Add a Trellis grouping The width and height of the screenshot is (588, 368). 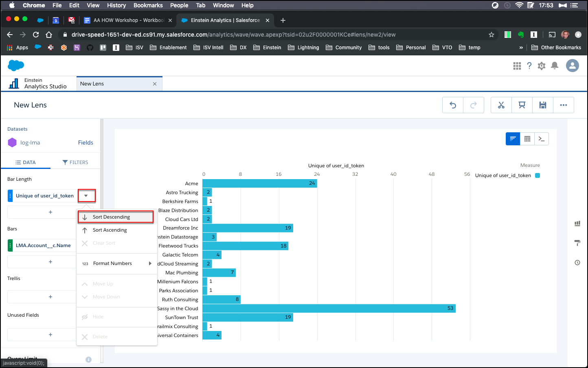(x=50, y=297)
